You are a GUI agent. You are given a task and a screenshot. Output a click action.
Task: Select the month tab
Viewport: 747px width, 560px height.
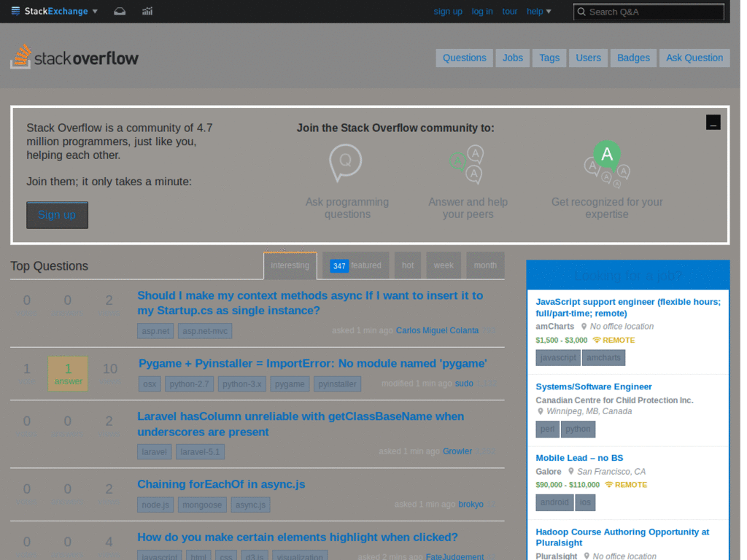(x=485, y=265)
